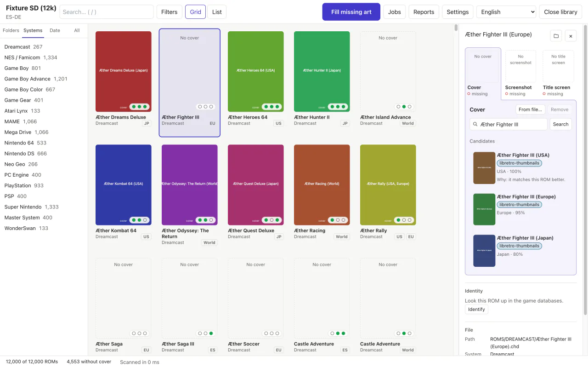The width and height of the screenshot is (588, 368).
Task: Open Æther Dreams Deluxe red cover
Action: (x=124, y=71)
